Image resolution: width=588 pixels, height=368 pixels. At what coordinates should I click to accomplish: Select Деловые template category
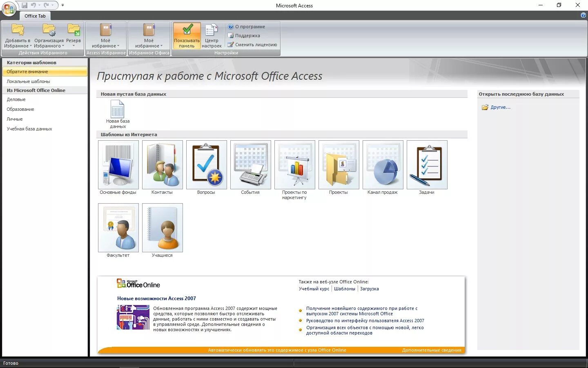coord(45,99)
